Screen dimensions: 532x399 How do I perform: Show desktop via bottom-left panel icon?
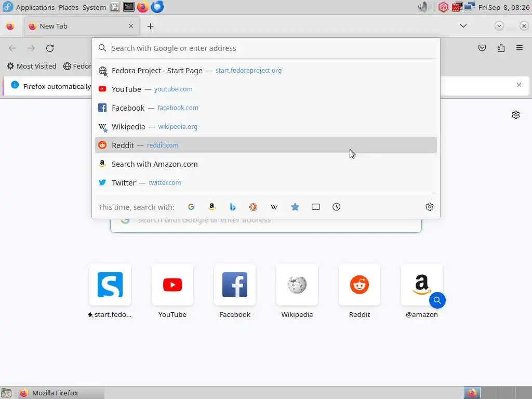point(6,393)
